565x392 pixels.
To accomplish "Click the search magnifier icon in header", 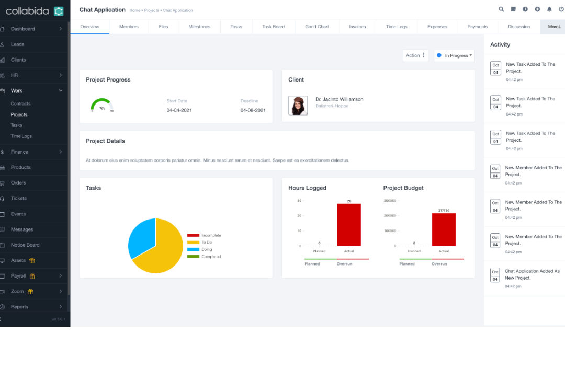I will 501,9.
